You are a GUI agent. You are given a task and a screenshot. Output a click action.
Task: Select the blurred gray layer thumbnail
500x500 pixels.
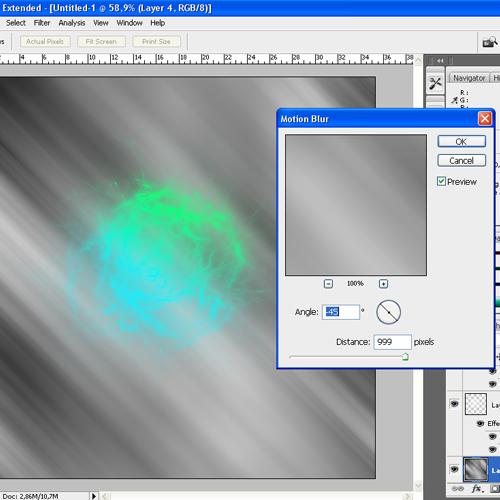coord(475,469)
